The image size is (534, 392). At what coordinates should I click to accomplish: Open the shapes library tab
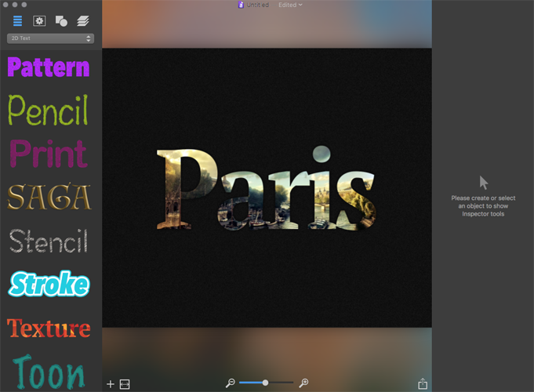click(61, 21)
